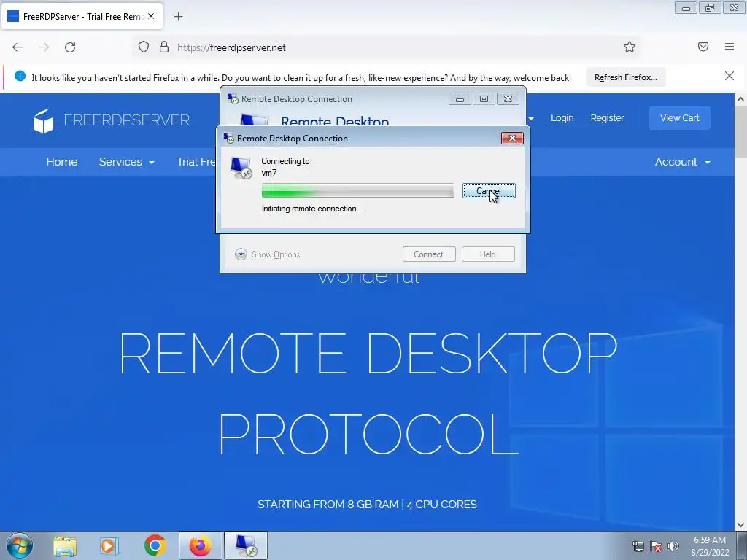The image size is (747, 560).
Task: Click the notification info icon
Action: pos(20,76)
